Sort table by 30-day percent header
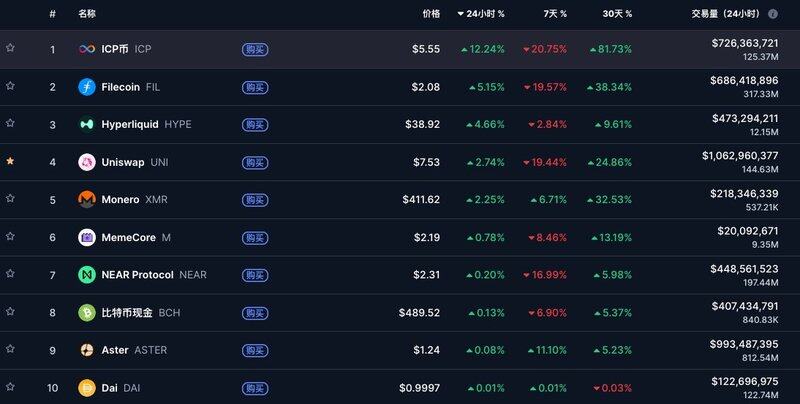Viewport: 800px width, 404px height. [617, 14]
